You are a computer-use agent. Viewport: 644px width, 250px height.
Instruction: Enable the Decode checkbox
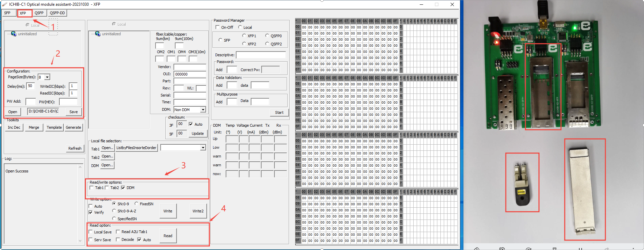(x=118, y=239)
